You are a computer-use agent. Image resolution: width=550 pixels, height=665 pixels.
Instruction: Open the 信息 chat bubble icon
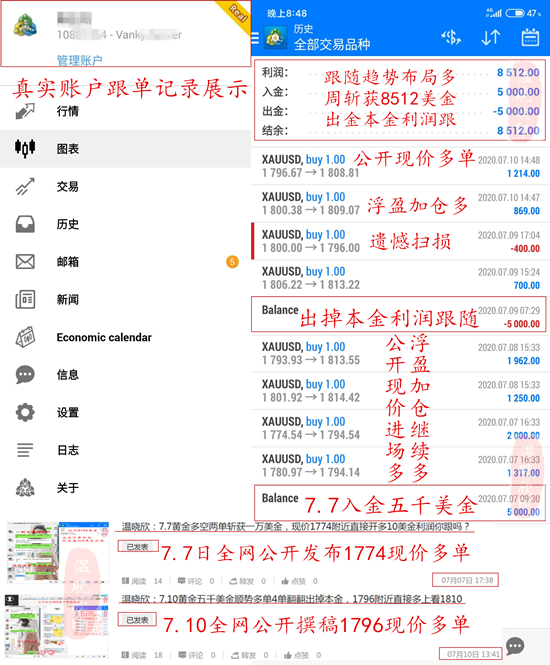[x=25, y=375]
